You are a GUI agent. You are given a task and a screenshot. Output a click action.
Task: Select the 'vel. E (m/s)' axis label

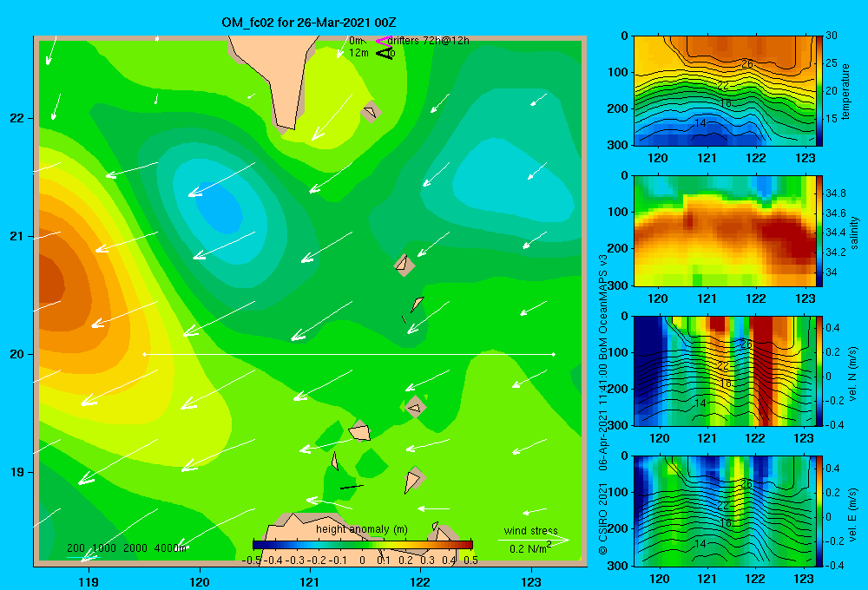pos(852,515)
